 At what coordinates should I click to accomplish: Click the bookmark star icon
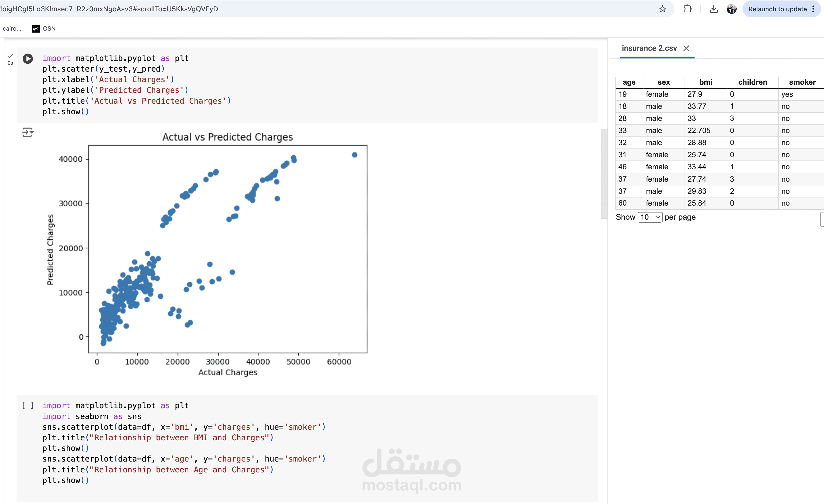[662, 9]
